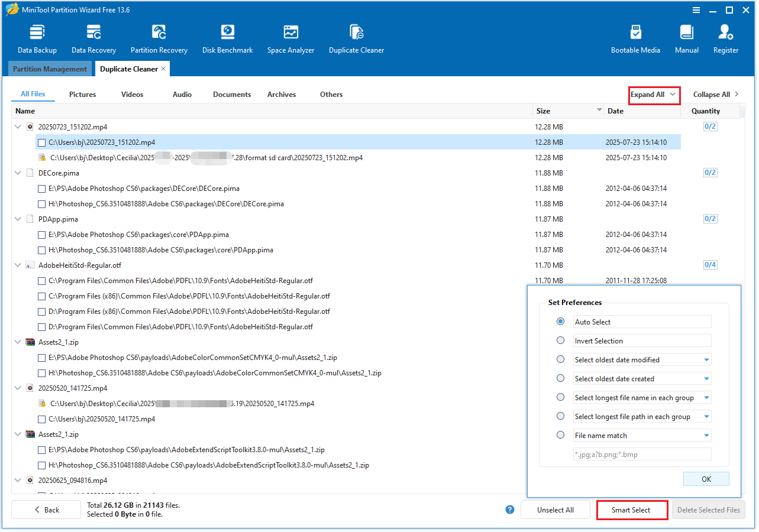Filter duplicates by Pictures
The image size is (759, 532).
coord(83,95)
